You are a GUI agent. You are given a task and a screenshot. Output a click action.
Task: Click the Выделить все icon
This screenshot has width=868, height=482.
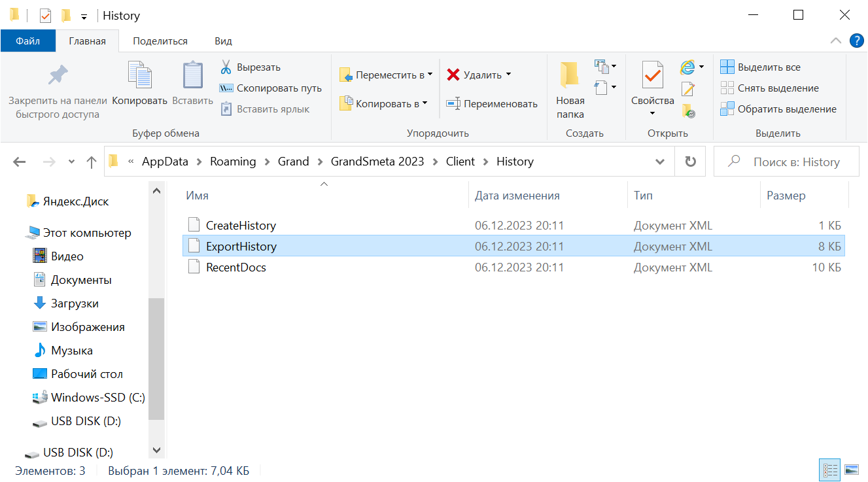click(x=727, y=67)
